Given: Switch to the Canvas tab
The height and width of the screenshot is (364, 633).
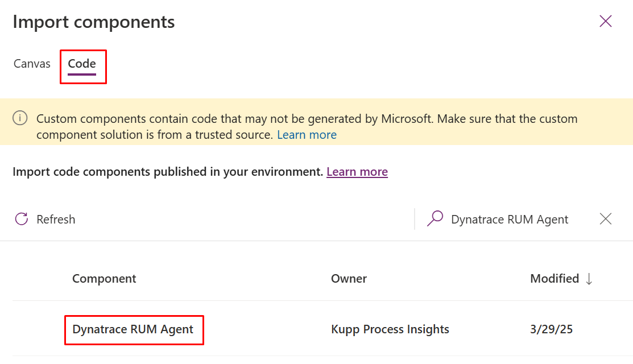Looking at the screenshot, I should point(32,64).
